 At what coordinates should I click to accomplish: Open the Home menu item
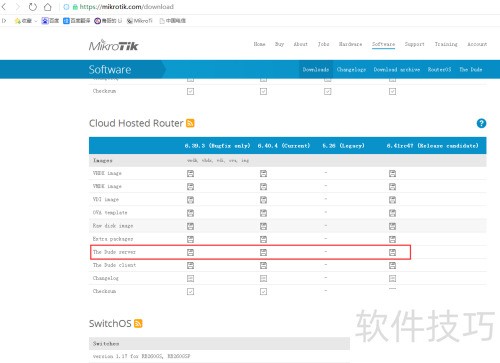pyautogui.click(x=259, y=44)
